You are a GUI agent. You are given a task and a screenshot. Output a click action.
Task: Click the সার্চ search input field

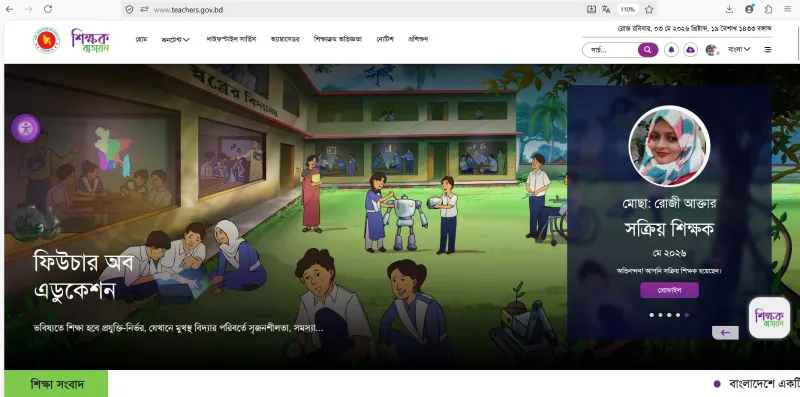610,49
